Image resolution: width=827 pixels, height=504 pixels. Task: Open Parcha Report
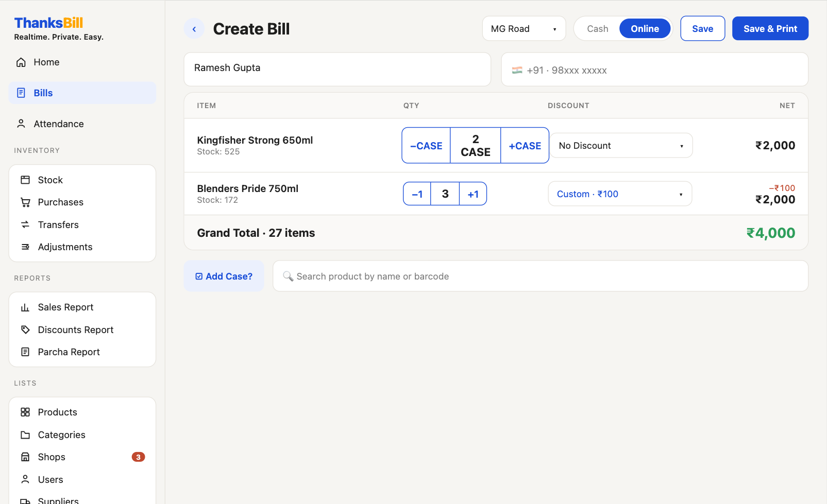point(82,352)
